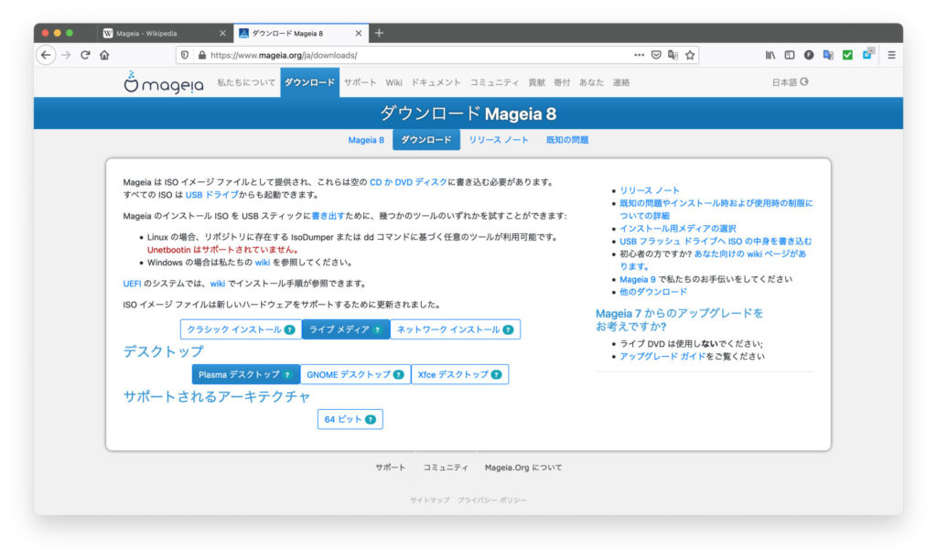Open the Firefox library icon
The width and height of the screenshot is (937, 560).
click(770, 55)
